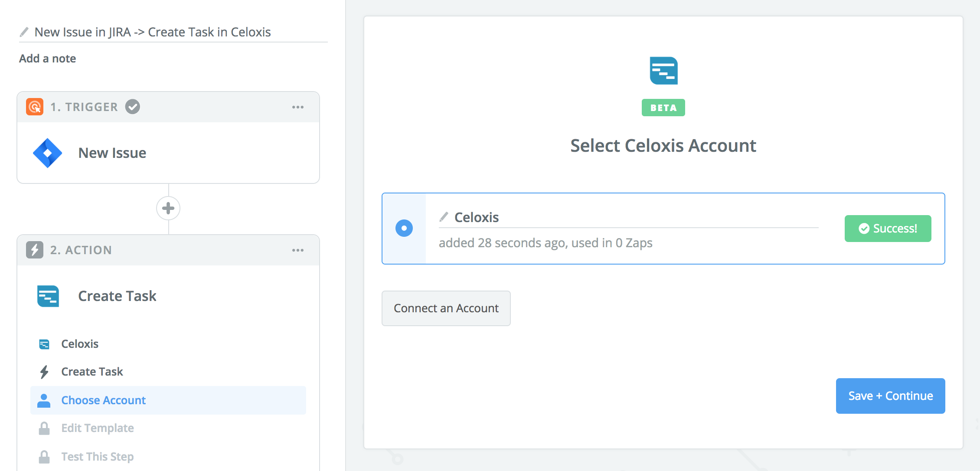The height and width of the screenshot is (471, 980).
Task: Open the Celoxis app step in sidebar
Action: (x=80, y=344)
